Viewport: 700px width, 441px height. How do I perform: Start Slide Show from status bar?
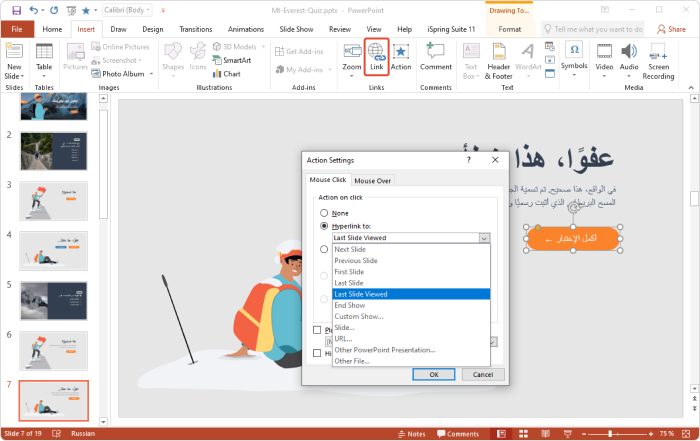click(568, 433)
